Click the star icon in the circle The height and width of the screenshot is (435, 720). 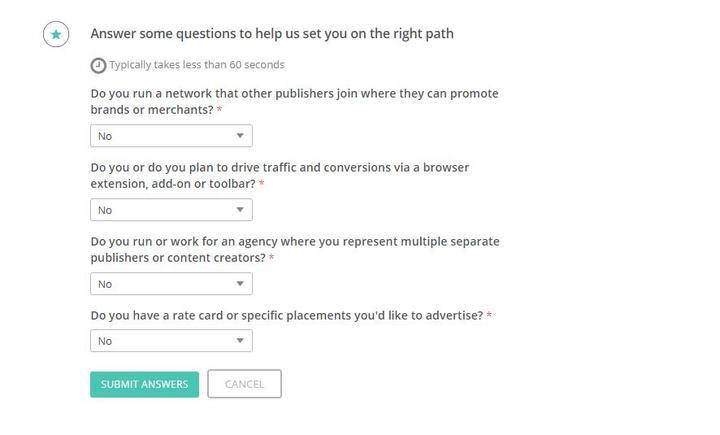click(56, 34)
